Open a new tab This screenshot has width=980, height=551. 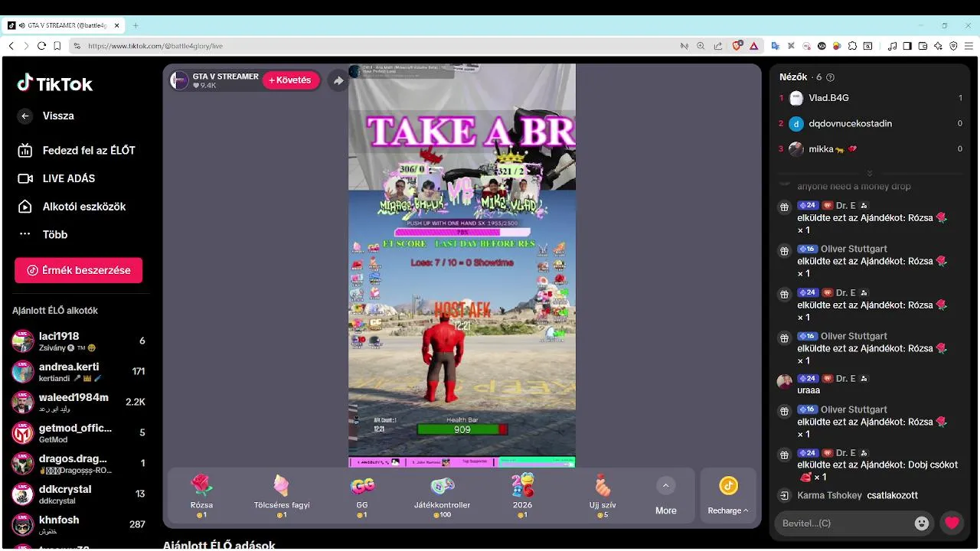[x=136, y=25]
